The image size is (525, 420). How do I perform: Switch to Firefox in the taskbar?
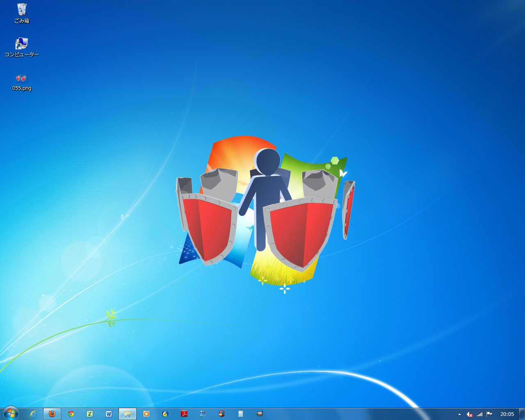tap(52, 414)
